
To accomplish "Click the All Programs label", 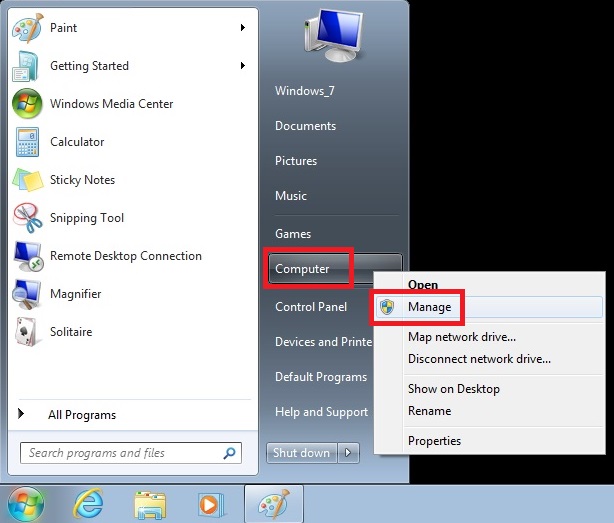I will 82,415.
